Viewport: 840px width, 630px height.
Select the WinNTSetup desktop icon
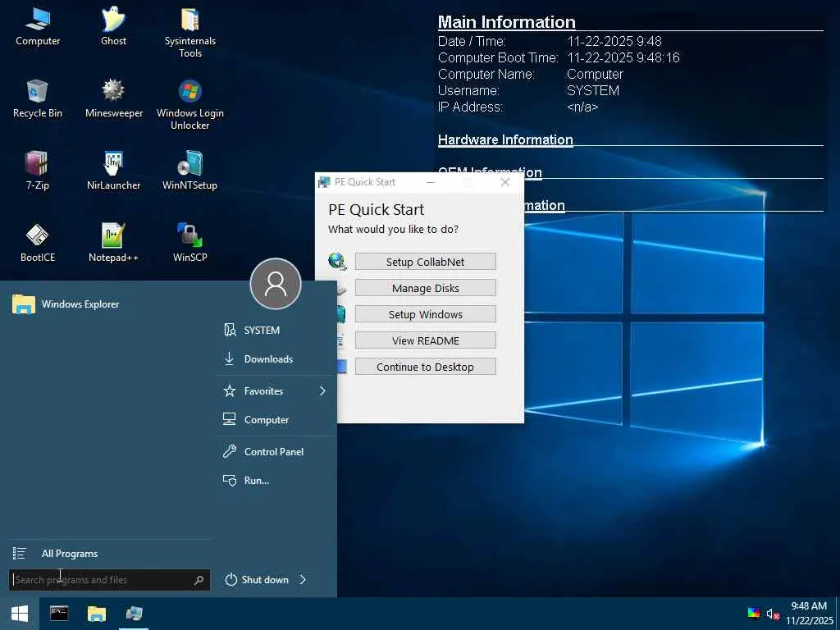[x=190, y=171]
